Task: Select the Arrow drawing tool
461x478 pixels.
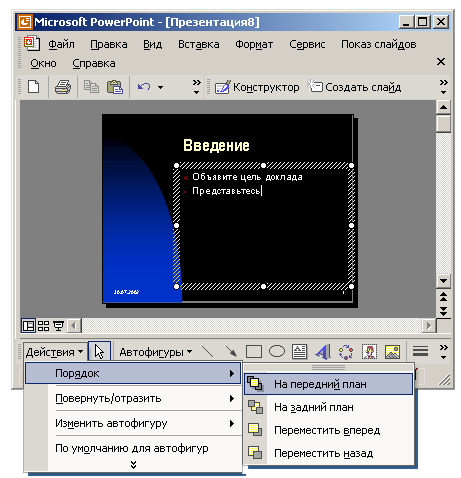Action: pyautogui.click(x=231, y=352)
